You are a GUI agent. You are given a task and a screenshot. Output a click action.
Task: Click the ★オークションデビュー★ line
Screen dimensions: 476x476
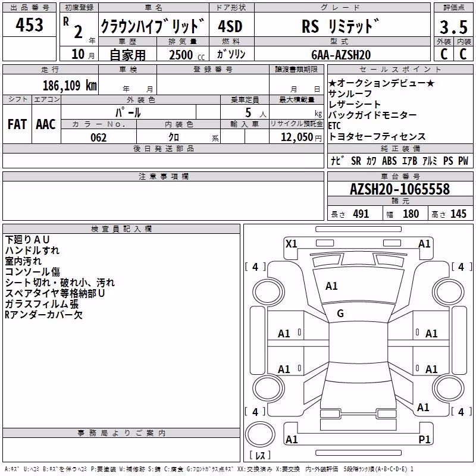[381, 83]
